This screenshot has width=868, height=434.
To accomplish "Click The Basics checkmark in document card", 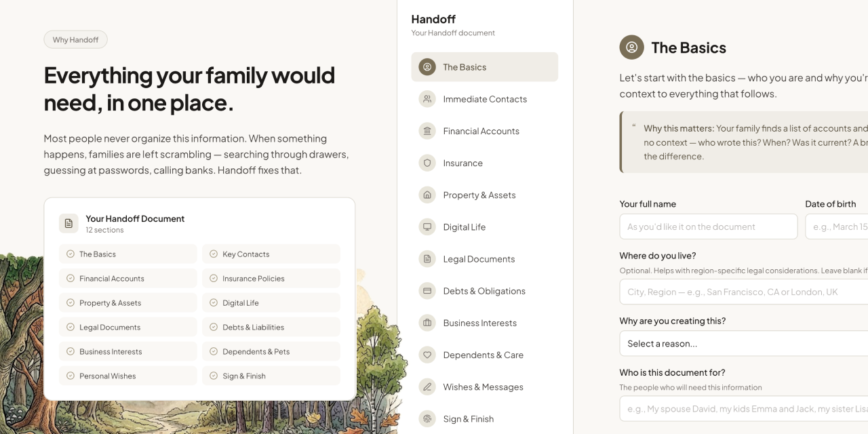I will (71, 254).
